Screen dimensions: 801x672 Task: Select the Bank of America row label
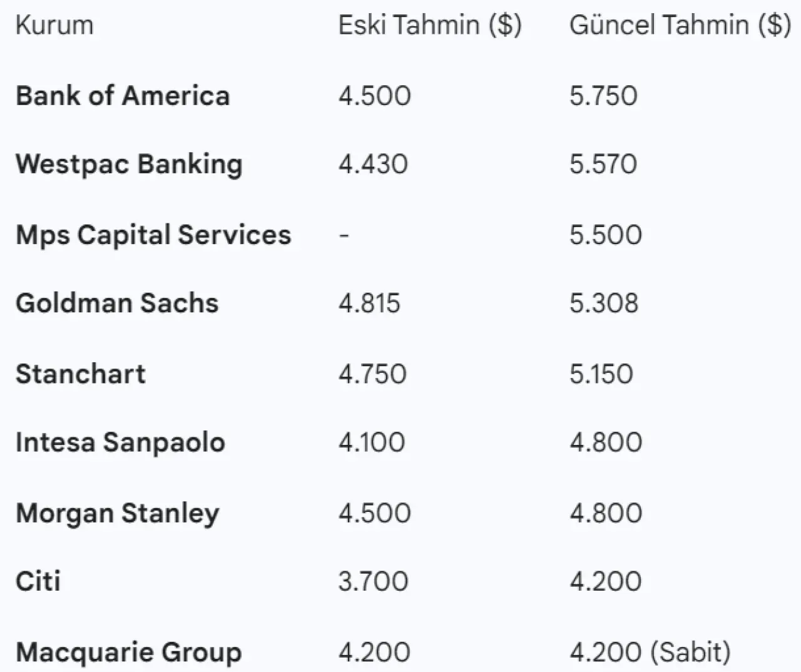[123, 96]
